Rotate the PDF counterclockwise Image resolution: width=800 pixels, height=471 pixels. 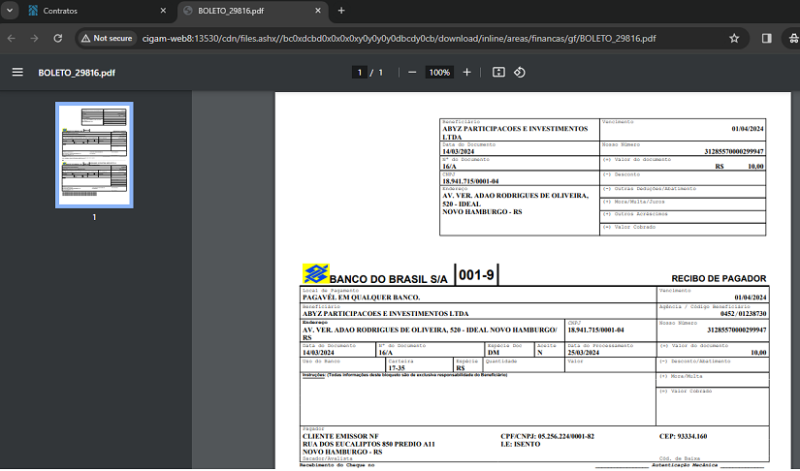click(x=519, y=72)
